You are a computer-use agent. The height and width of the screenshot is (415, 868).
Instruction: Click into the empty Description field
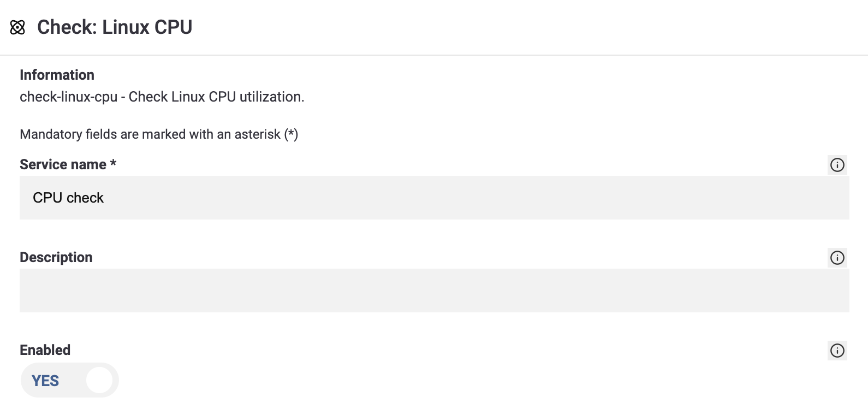(x=434, y=290)
